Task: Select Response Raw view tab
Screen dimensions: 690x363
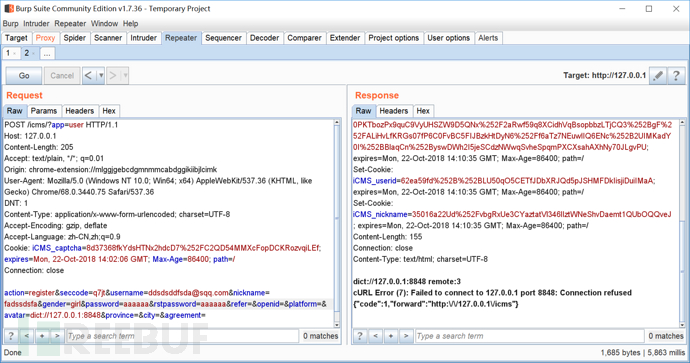Action: pos(363,111)
